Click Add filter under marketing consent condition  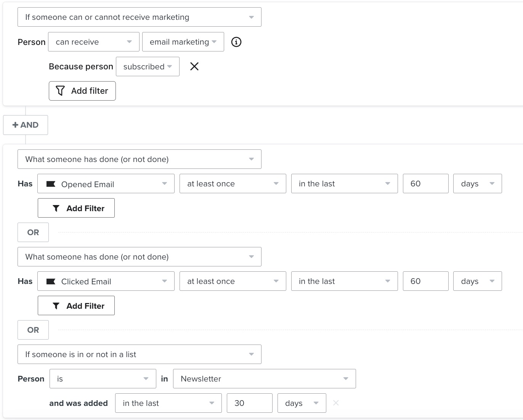pos(82,91)
